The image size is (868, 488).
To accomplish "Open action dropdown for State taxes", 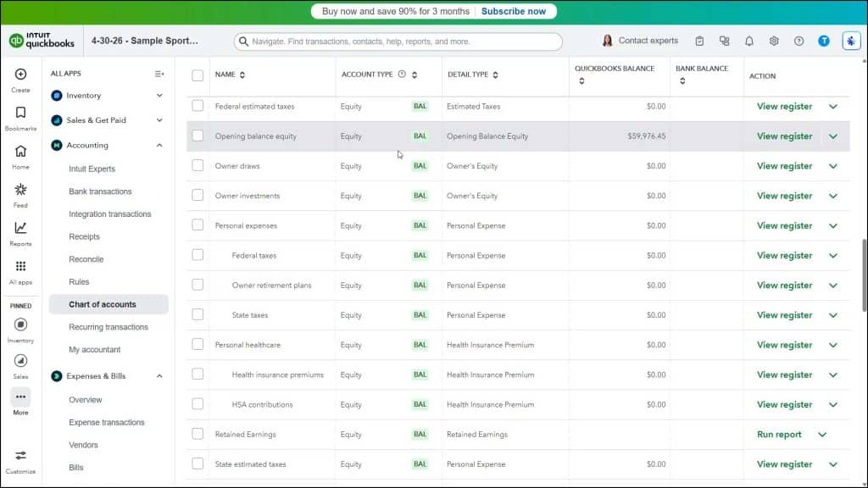I will 833,315.
